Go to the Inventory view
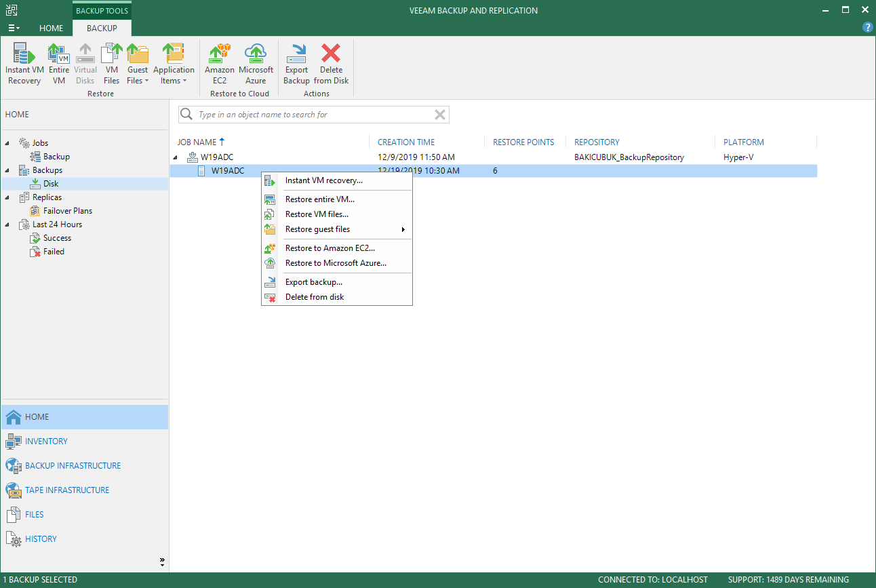 click(x=46, y=442)
